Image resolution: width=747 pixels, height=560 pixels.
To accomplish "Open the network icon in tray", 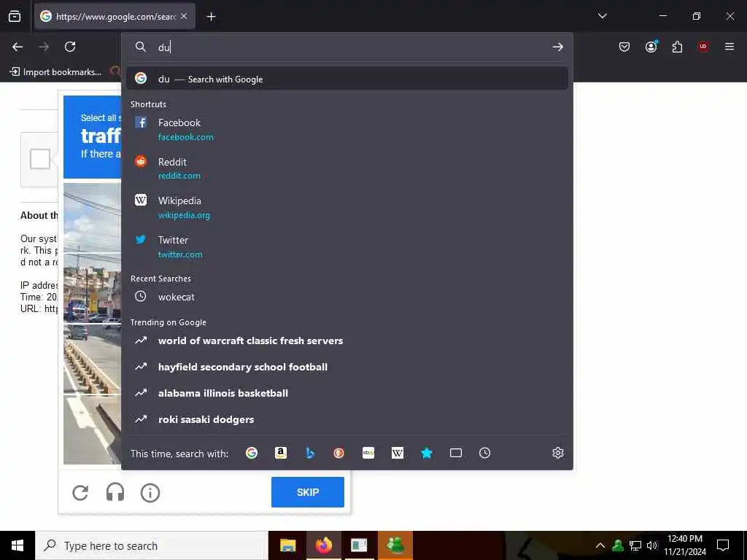I will pos(635,545).
